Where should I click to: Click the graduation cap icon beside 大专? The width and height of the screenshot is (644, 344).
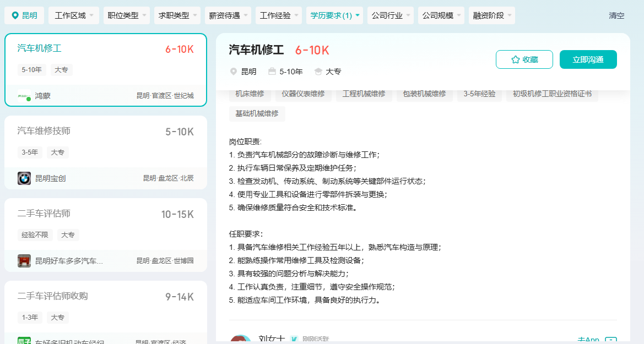point(318,72)
